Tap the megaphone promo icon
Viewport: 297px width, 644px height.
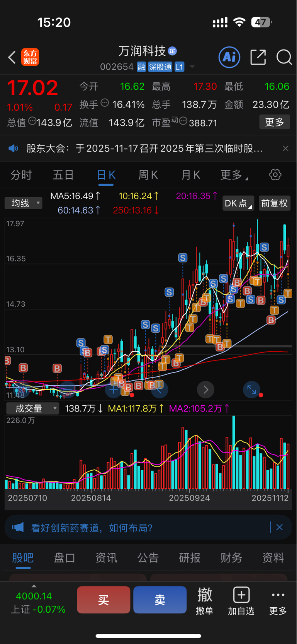click(x=18, y=528)
